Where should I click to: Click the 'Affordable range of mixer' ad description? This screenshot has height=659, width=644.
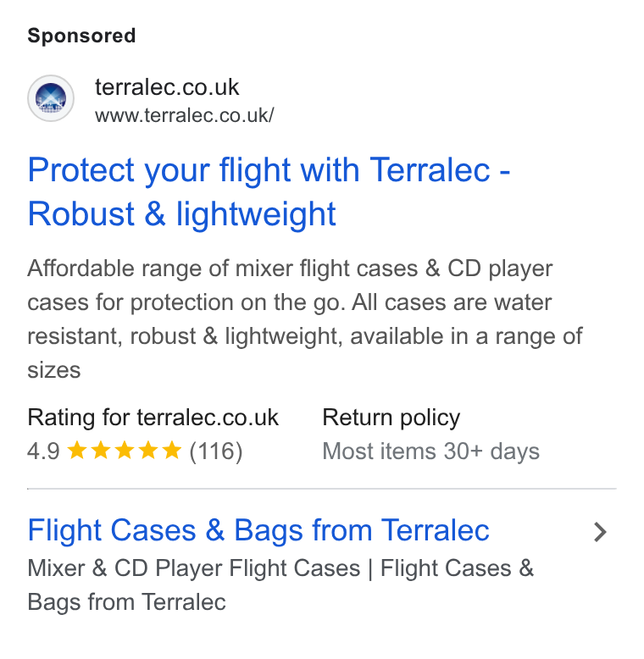pos(305,319)
